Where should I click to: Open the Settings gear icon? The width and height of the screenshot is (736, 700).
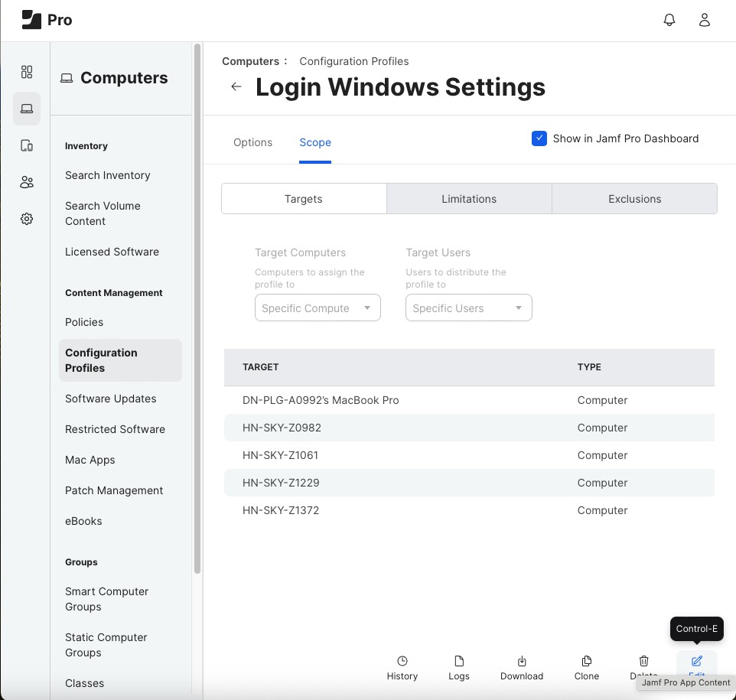click(27, 219)
